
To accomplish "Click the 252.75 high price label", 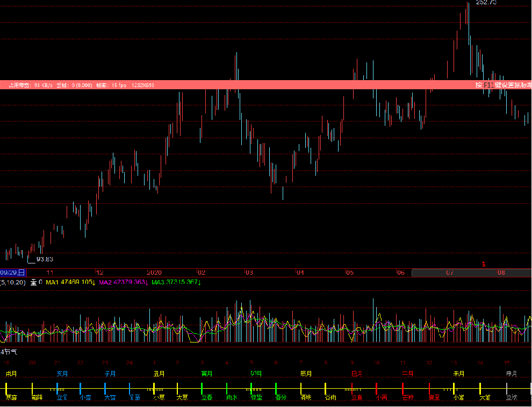I will tap(486, 2).
